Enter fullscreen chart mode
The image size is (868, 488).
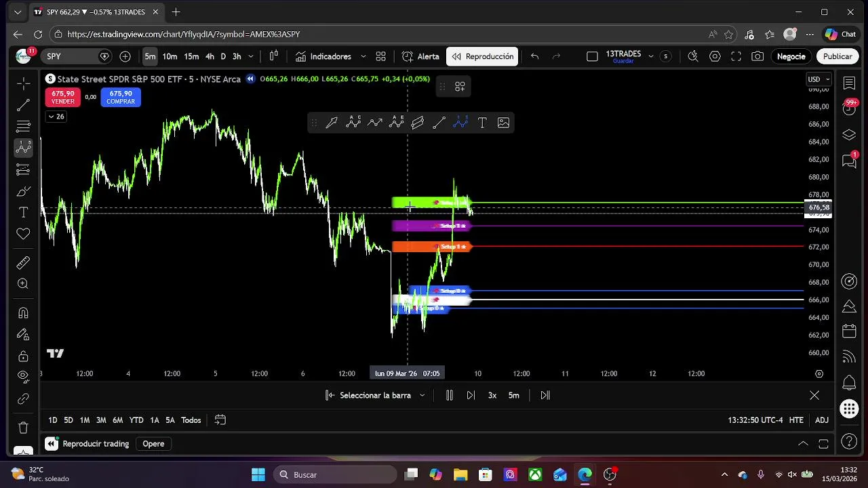[736, 56]
